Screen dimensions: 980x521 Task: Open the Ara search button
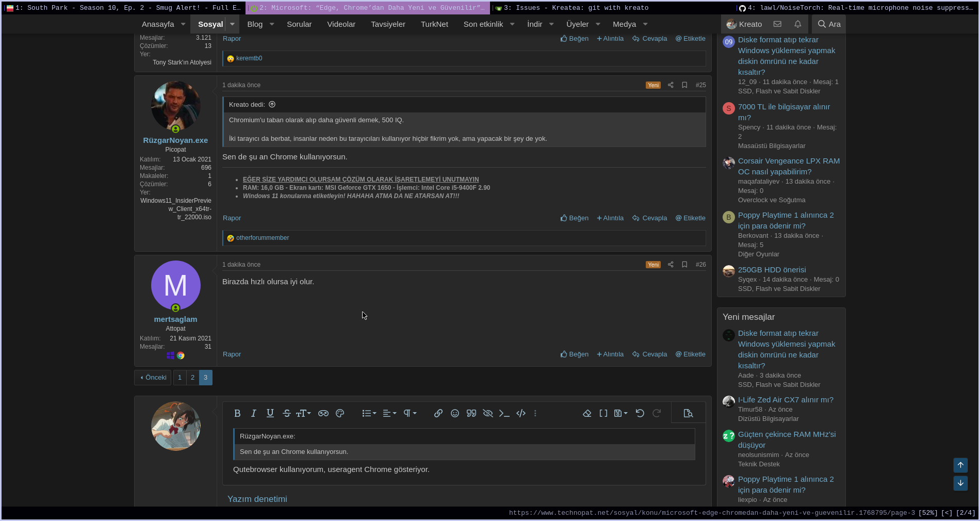(829, 24)
